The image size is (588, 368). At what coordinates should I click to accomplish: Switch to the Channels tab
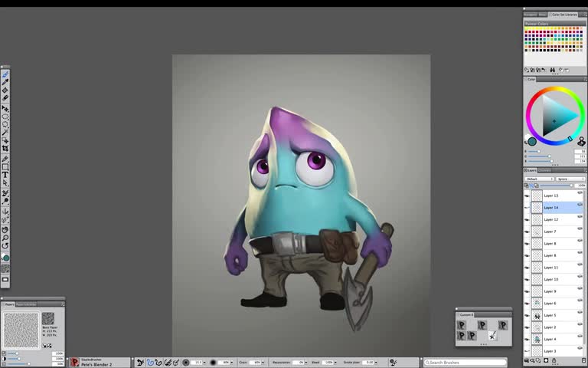tap(544, 170)
